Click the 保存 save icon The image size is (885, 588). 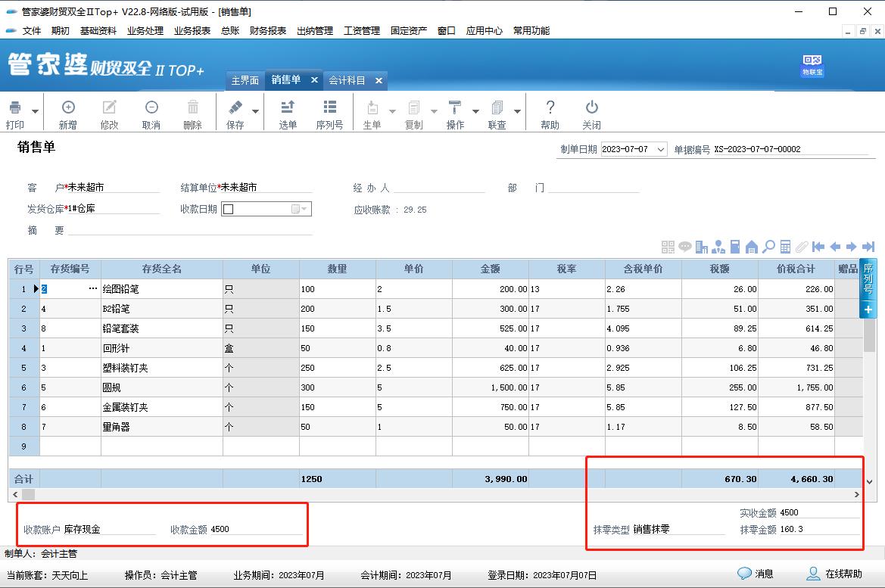[x=235, y=107]
